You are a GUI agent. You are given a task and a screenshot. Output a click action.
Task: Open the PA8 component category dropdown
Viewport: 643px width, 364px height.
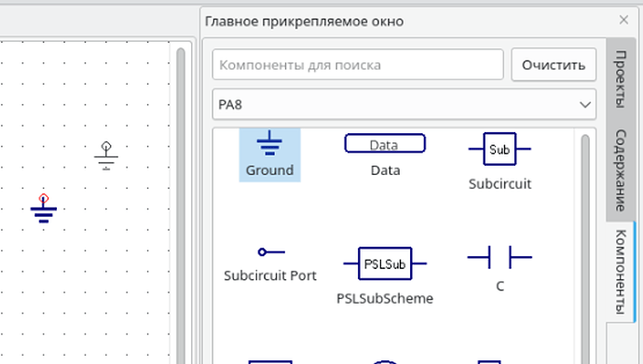(404, 105)
